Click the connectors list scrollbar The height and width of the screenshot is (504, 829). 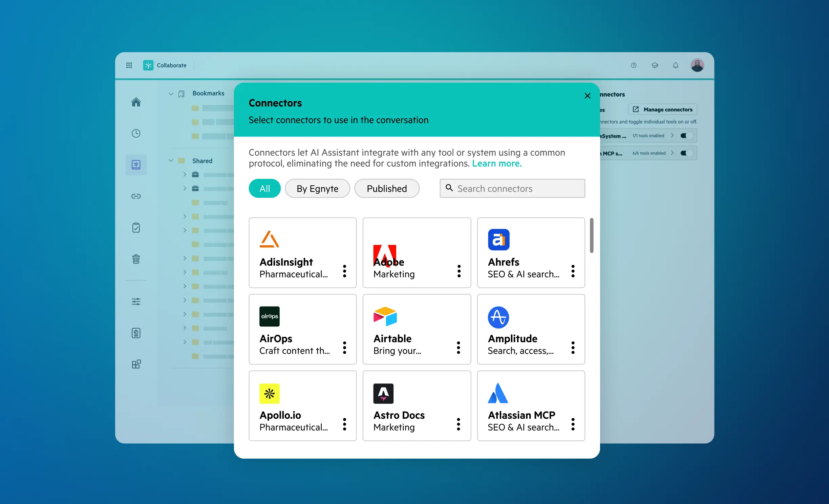pyautogui.click(x=592, y=235)
